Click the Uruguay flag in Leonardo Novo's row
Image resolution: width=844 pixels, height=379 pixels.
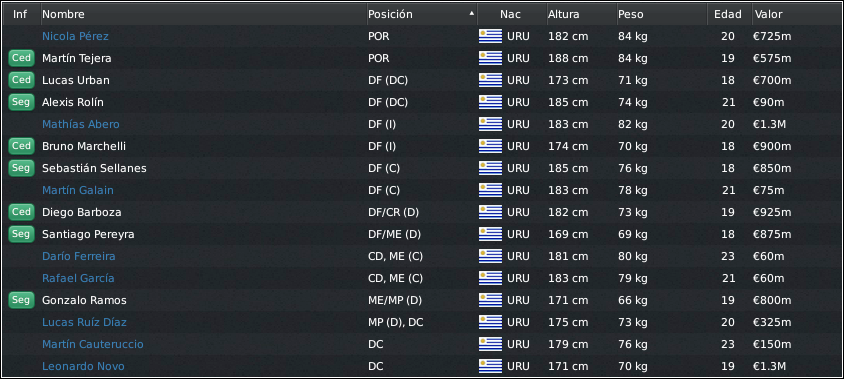coord(490,366)
